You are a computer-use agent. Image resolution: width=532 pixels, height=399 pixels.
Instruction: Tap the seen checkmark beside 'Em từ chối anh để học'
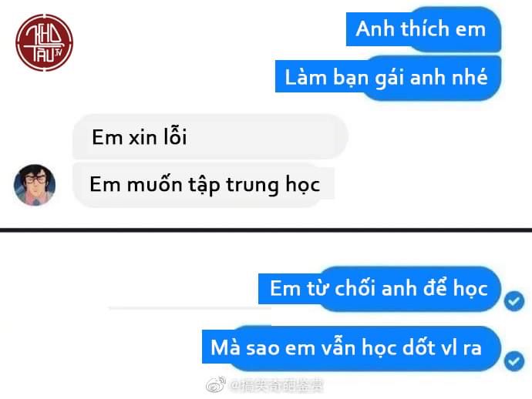(514, 300)
